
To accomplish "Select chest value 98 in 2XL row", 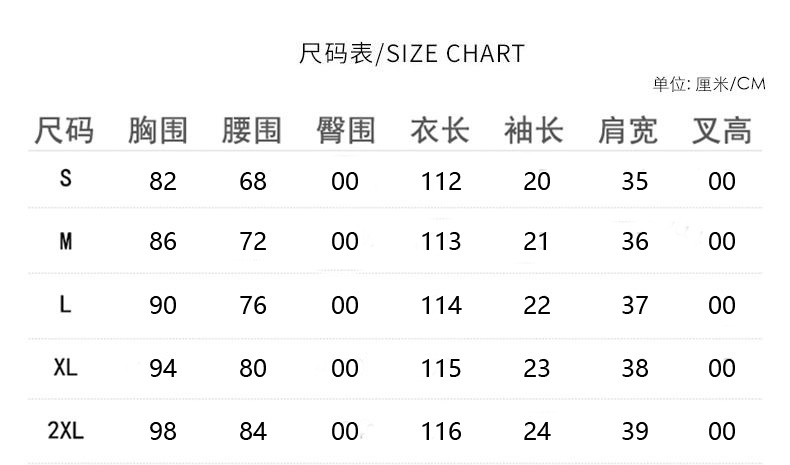I will pos(162,431).
